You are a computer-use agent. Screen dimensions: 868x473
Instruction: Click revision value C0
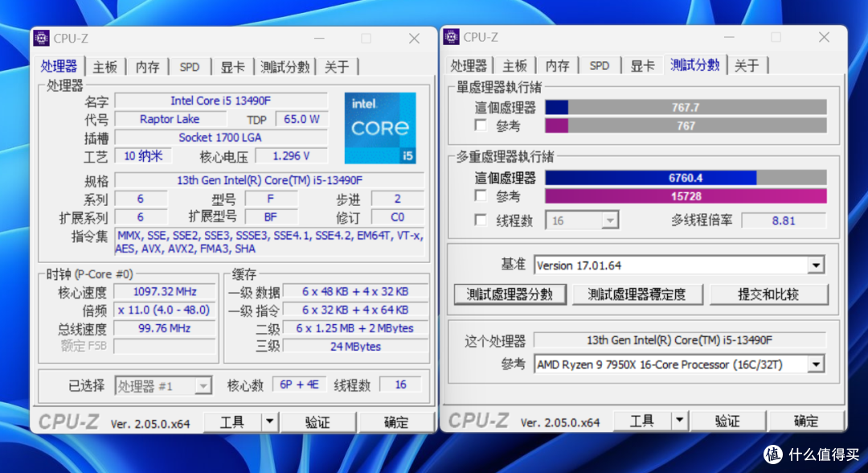click(x=398, y=217)
